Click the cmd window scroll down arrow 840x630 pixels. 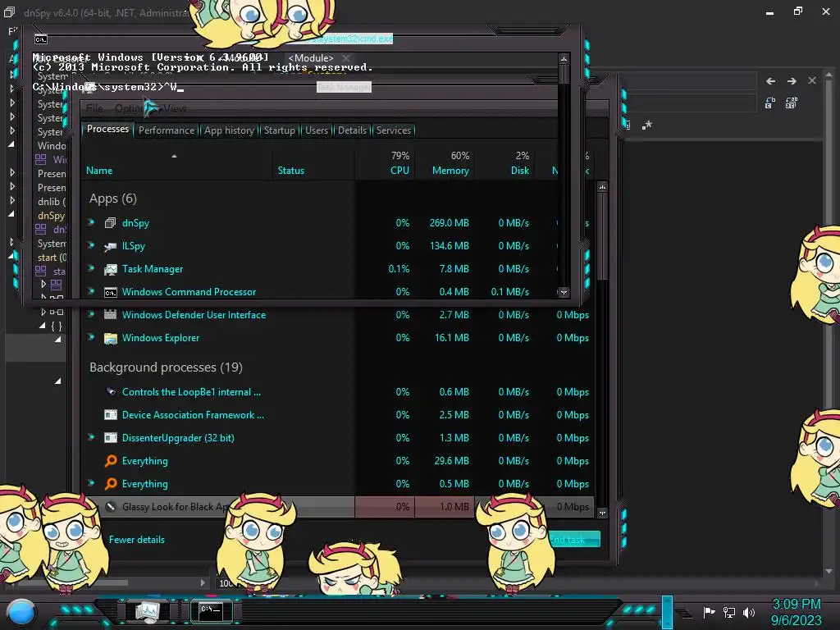[564, 293]
